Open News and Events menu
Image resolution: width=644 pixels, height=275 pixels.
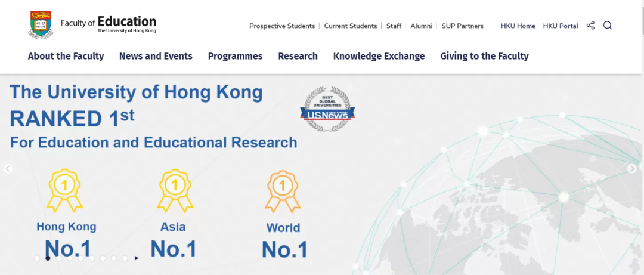point(156,56)
